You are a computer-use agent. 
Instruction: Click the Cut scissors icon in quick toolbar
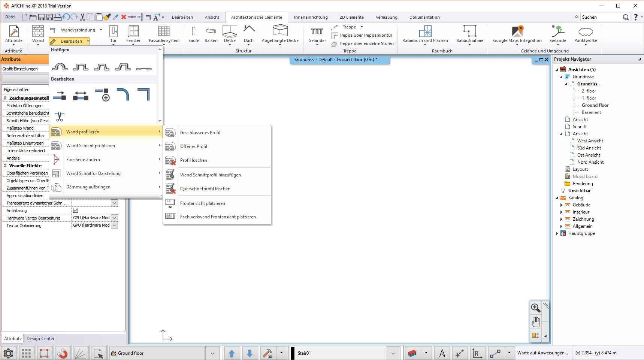pos(82,17)
